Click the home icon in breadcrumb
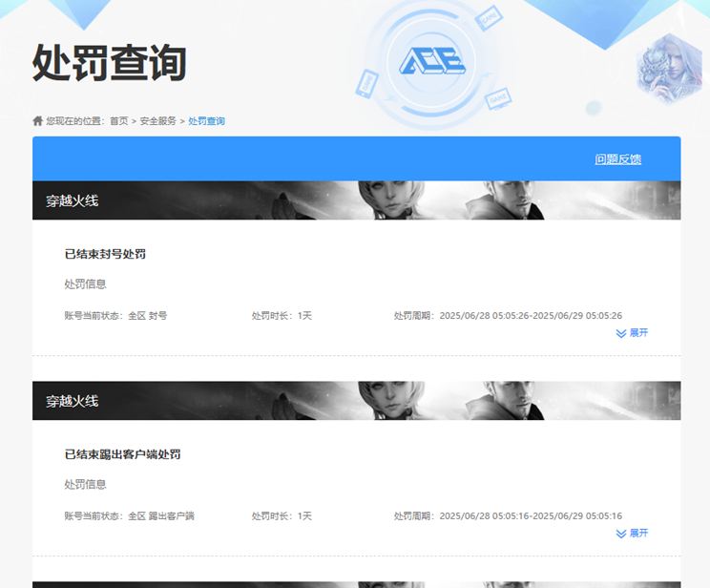710x588 pixels. [x=37, y=120]
